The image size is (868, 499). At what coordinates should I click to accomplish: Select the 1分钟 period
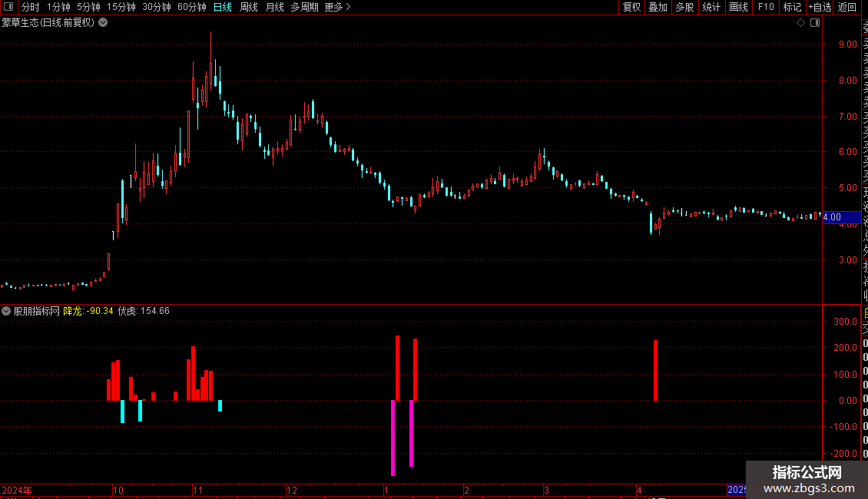58,7
